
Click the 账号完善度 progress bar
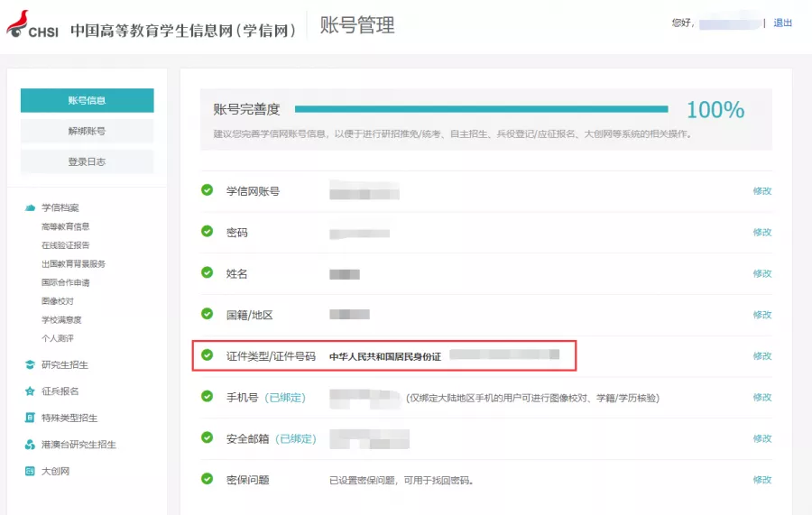[482, 109]
